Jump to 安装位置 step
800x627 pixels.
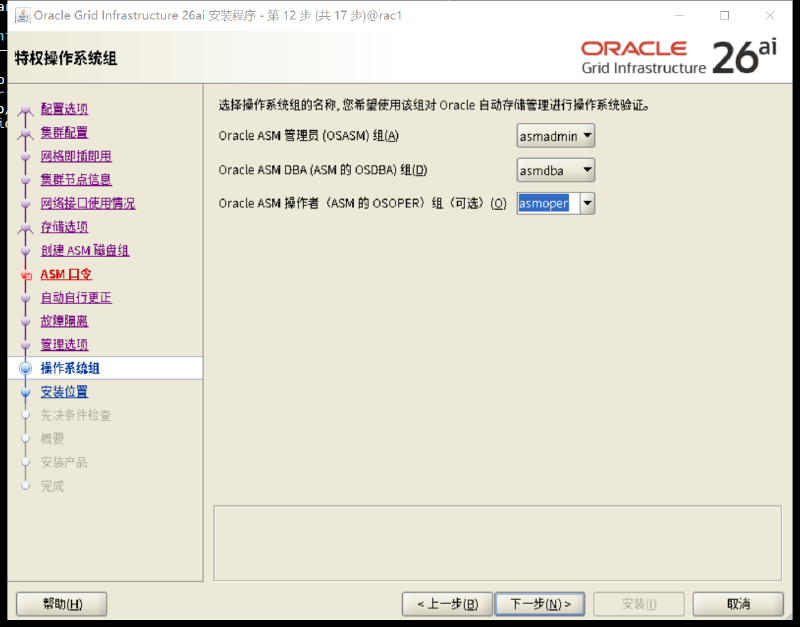coord(64,392)
